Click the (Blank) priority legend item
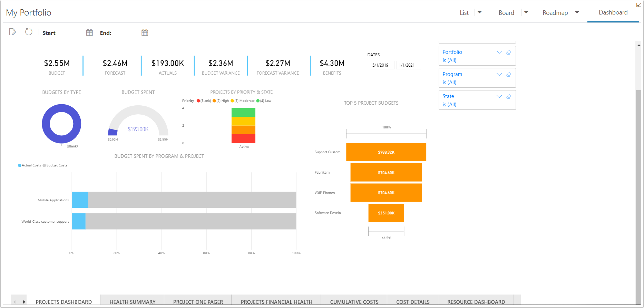This screenshot has width=644, height=308. (x=204, y=101)
